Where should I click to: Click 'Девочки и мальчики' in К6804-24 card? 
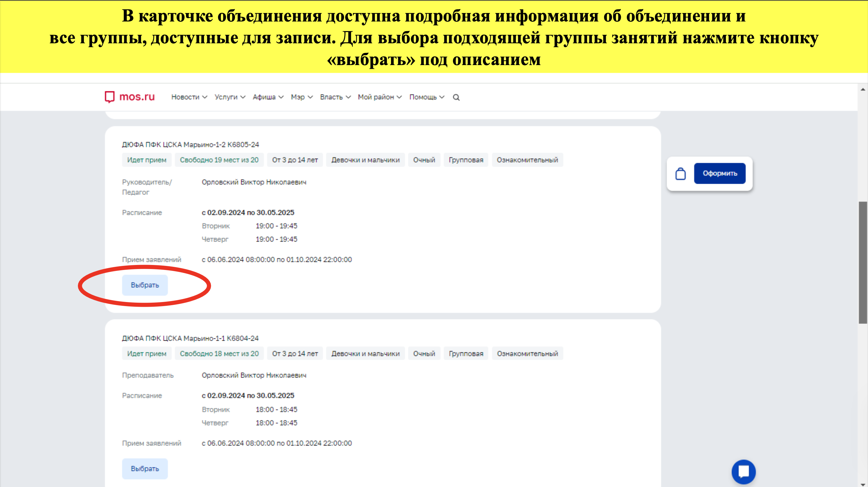tap(365, 354)
